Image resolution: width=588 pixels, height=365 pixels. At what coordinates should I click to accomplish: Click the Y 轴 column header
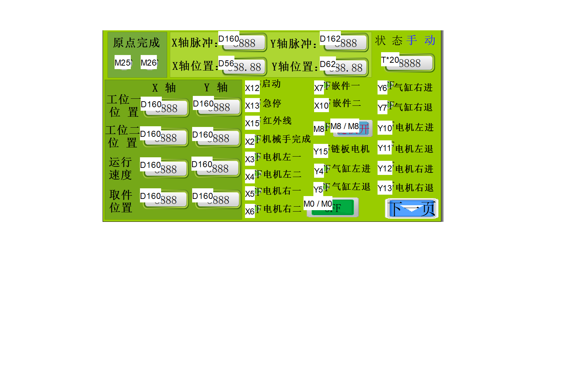(216, 87)
